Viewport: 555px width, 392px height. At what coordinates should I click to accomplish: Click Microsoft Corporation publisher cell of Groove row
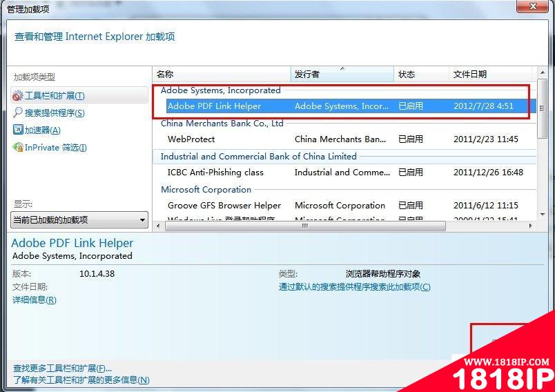click(340, 205)
